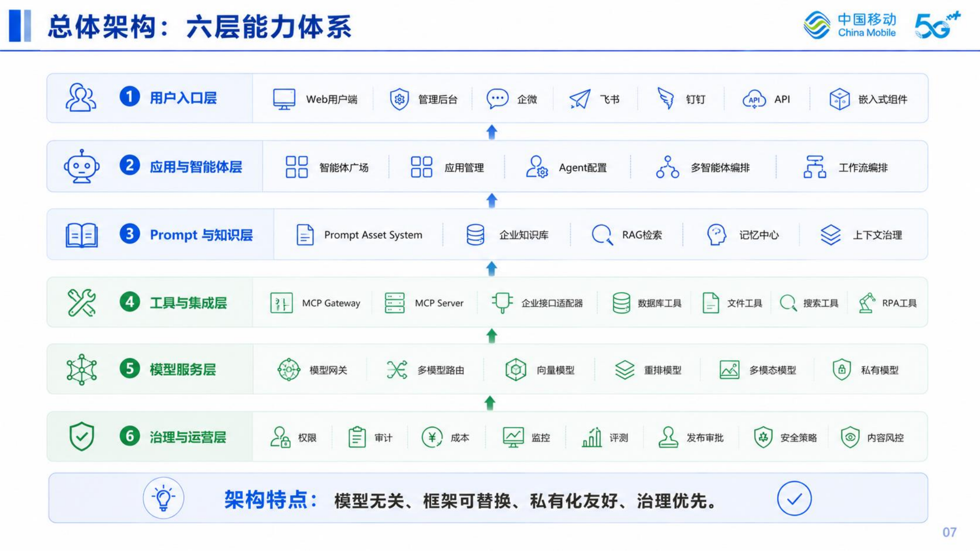Click the Prompt Asset System label
Screen dimensions: 980x551
[373, 235]
